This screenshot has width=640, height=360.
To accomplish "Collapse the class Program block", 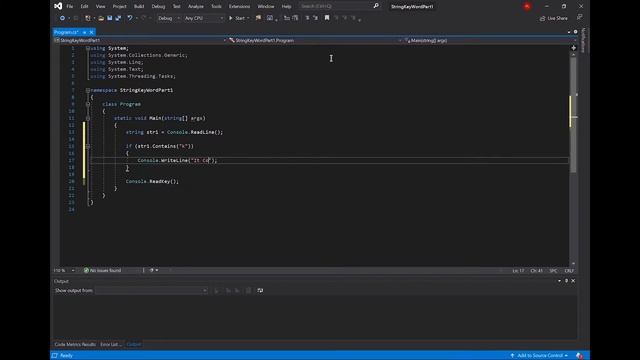I will pos(88,104).
